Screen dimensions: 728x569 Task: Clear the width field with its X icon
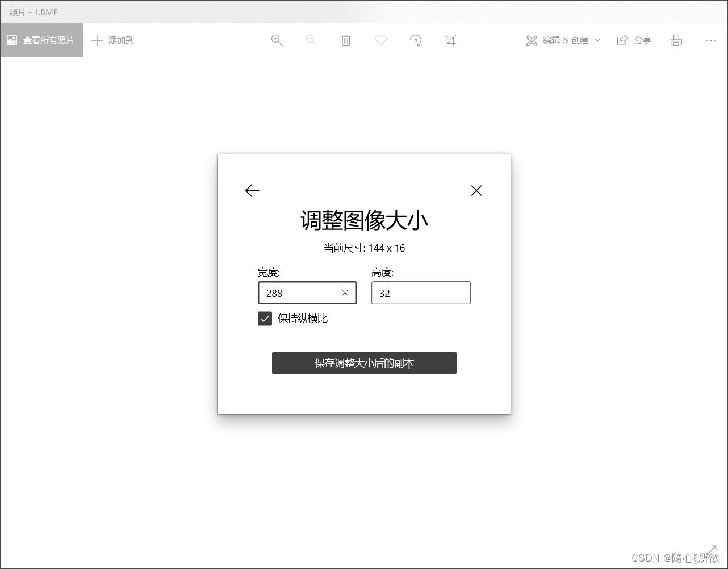345,293
